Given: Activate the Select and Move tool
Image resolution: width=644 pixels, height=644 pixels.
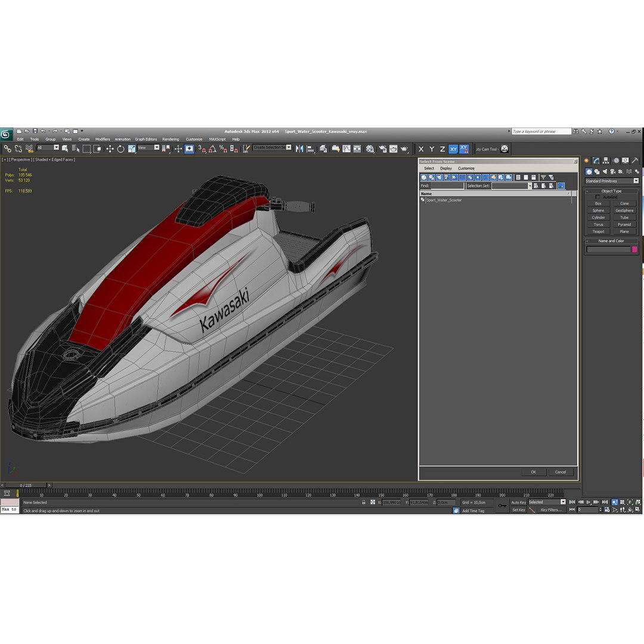Looking at the screenshot, I should (x=110, y=148).
